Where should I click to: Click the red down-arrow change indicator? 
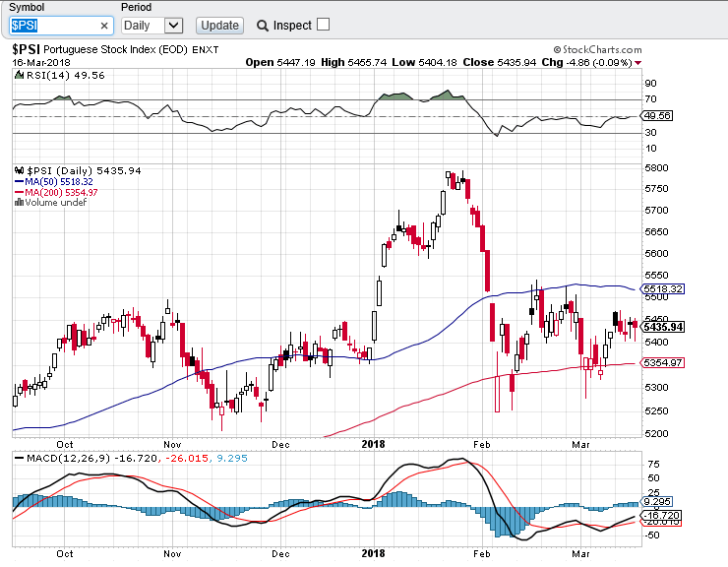point(638,63)
